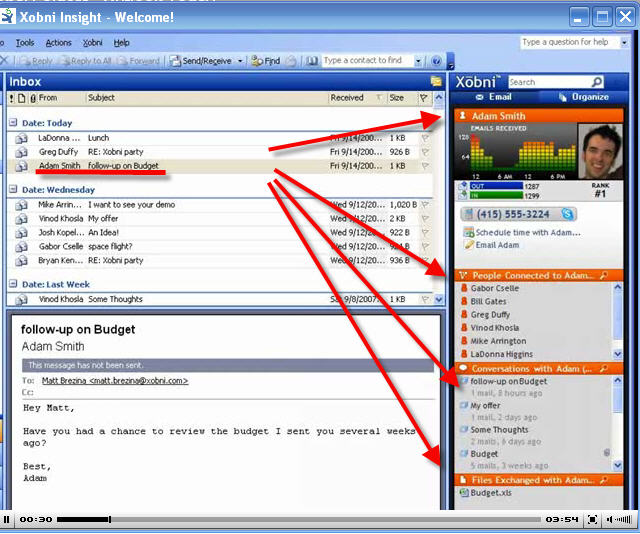Click the Reply to All toolbar button
This screenshot has height=534, width=640.
87,61
